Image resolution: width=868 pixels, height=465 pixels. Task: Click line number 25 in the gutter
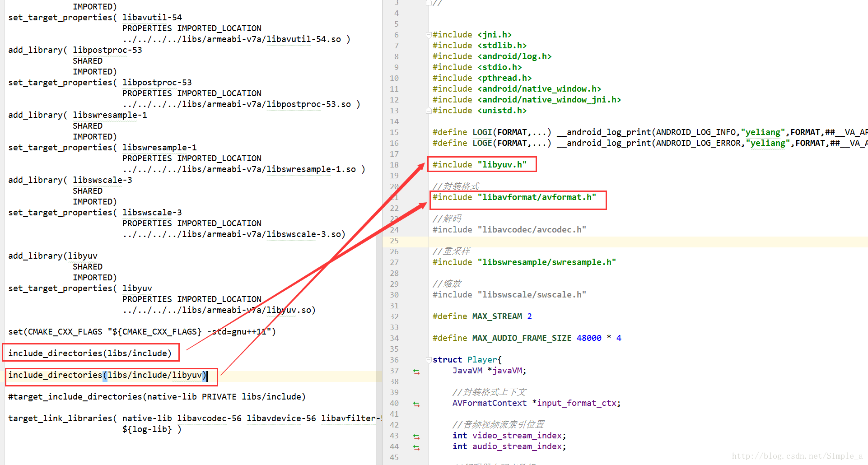click(394, 241)
